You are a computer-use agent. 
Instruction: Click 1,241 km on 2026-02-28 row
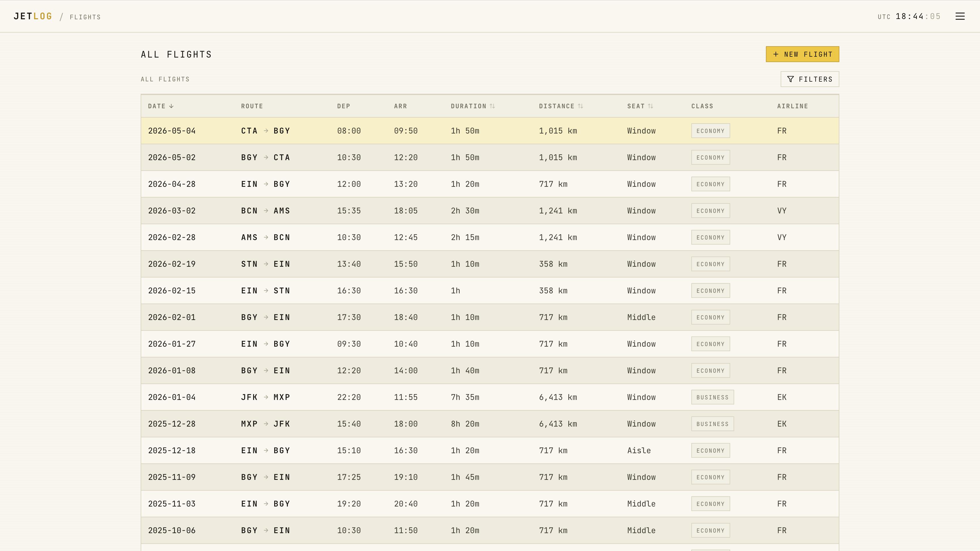(x=558, y=237)
